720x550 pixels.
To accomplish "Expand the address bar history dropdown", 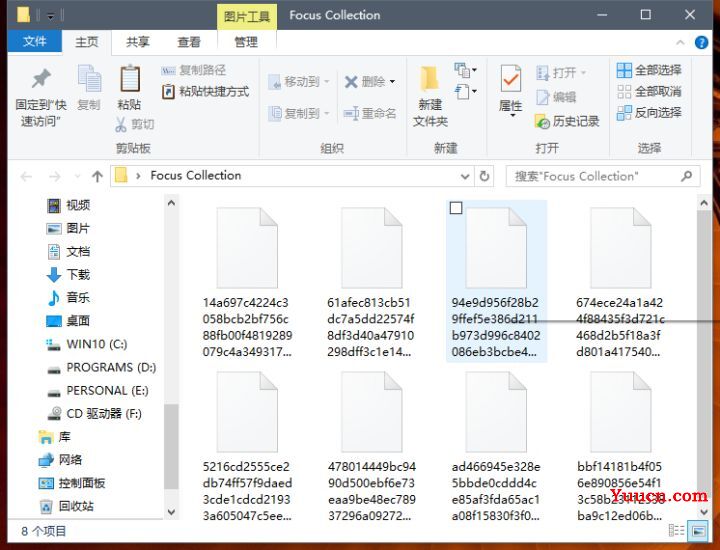I will click(465, 176).
